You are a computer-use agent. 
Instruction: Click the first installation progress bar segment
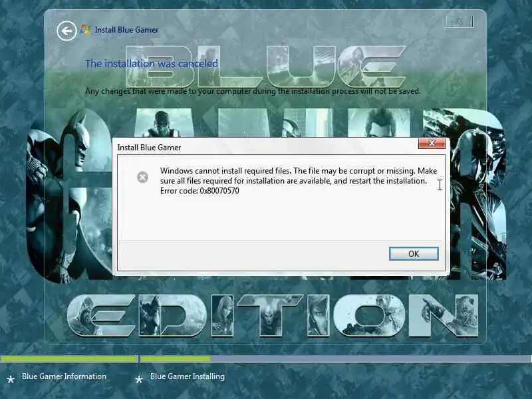pyautogui.click(x=69, y=358)
